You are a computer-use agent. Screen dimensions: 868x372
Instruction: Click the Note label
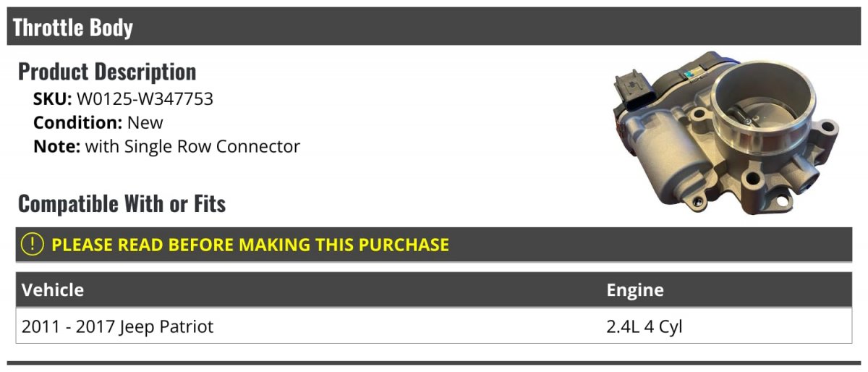57,146
